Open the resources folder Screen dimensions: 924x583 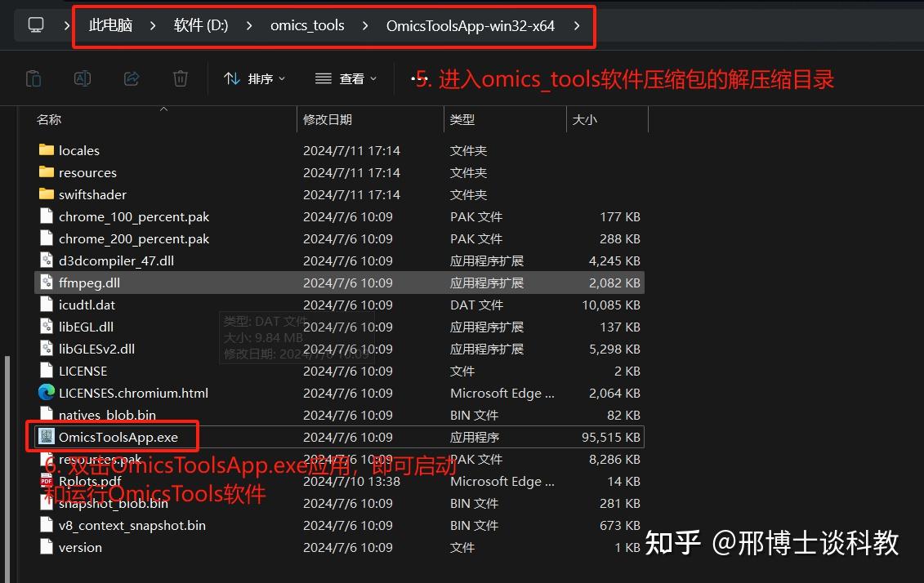[86, 172]
